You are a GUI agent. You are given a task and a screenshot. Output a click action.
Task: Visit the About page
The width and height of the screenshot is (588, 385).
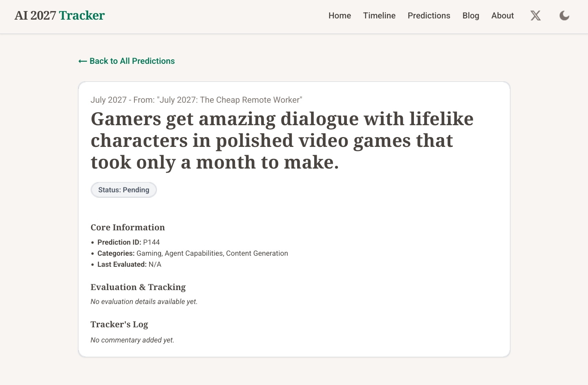(503, 16)
